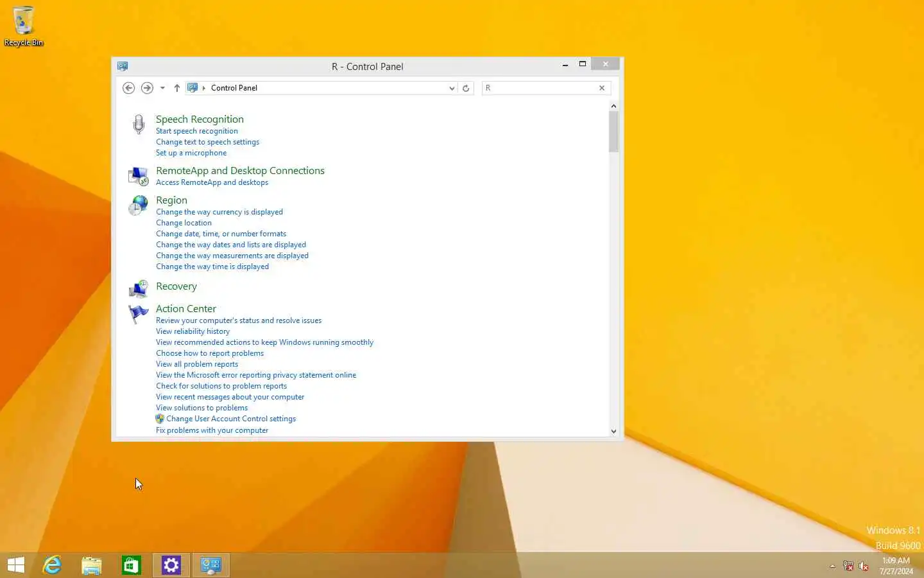
Task: Click Change the way dates and lists are displayed
Action: (x=231, y=245)
